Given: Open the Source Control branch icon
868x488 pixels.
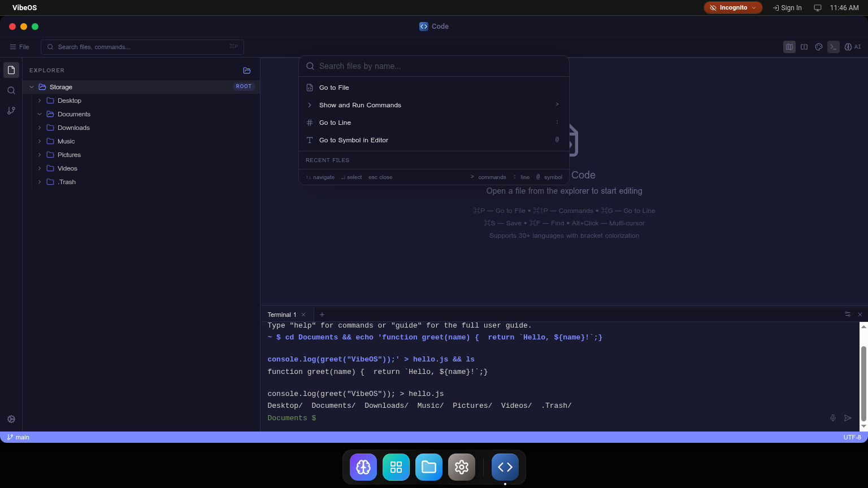Looking at the screenshot, I should pos(11,111).
